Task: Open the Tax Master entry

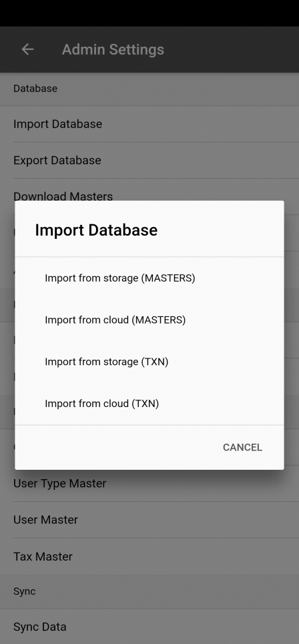Action: pyautogui.click(x=149, y=557)
